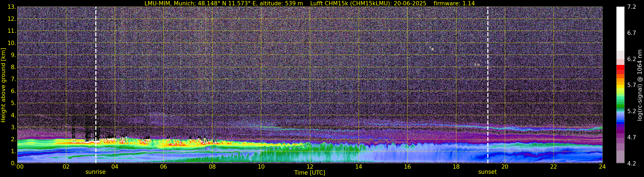
Task: Click the date "20-06-2025" in the title
Action: tap(410, 3)
